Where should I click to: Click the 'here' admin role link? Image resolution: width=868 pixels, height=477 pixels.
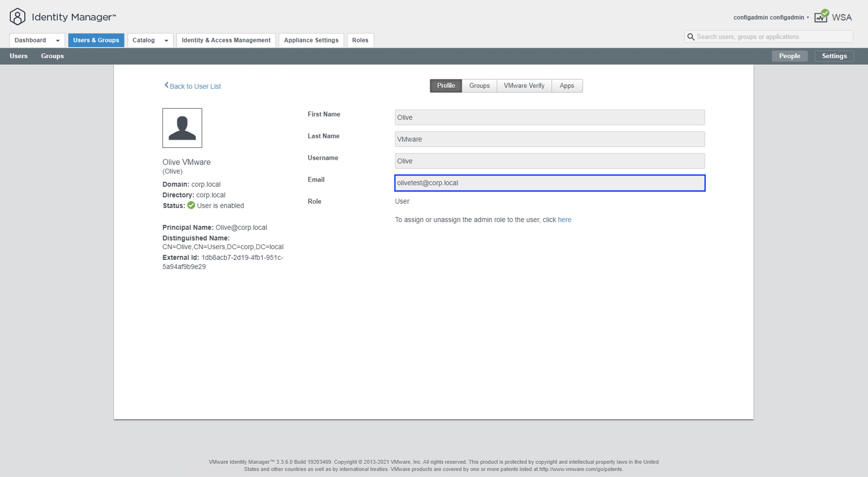pos(564,220)
